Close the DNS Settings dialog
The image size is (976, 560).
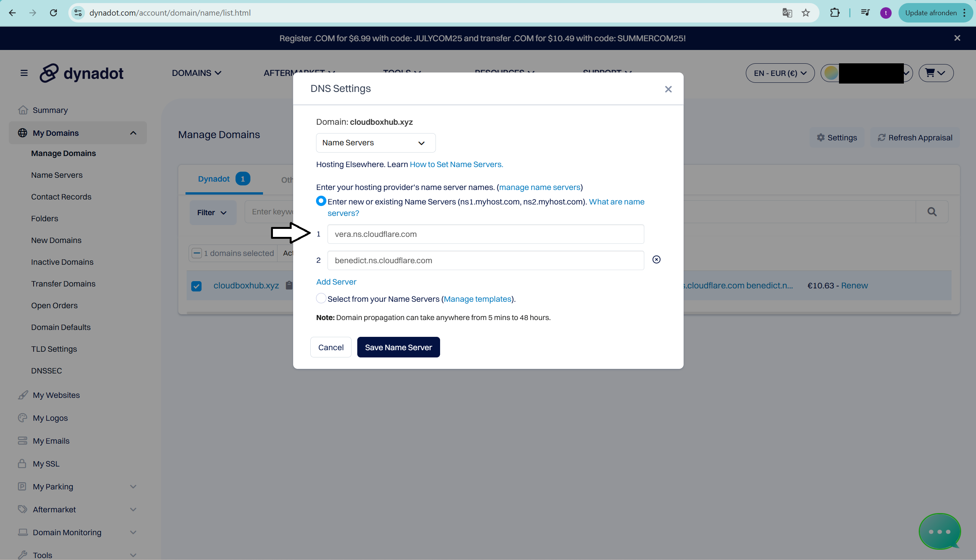668,89
